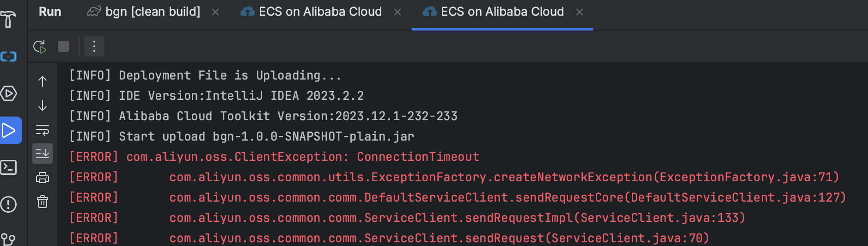This screenshot has height=246, width=868.
Task: Print the console output
Action: (43, 178)
